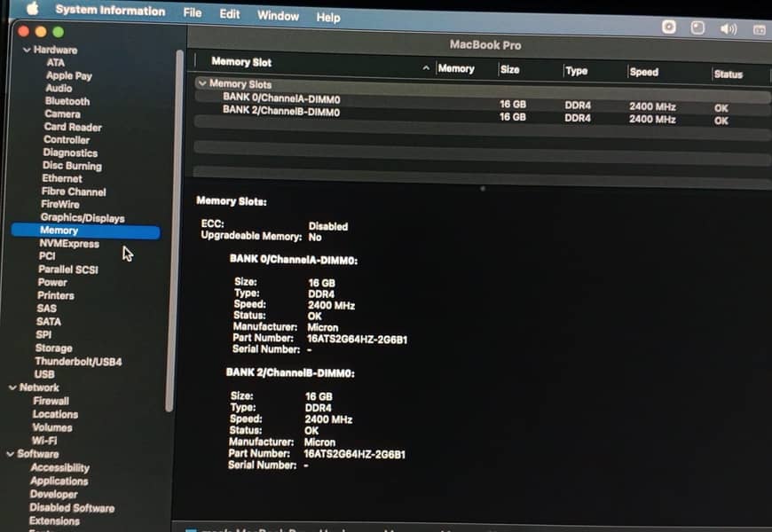Screen dimensions: 772x532
Task: Select USB in the sidebar
Action: pyautogui.click(x=44, y=374)
